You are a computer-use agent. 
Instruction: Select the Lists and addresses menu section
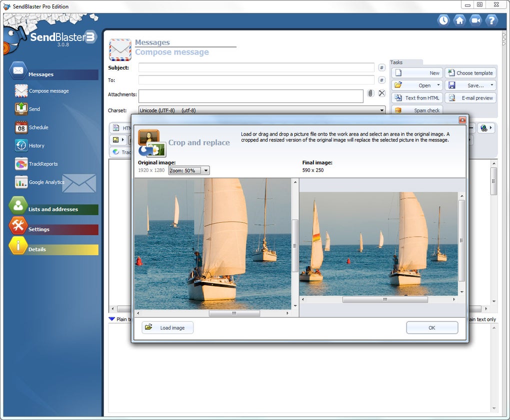(53, 209)
